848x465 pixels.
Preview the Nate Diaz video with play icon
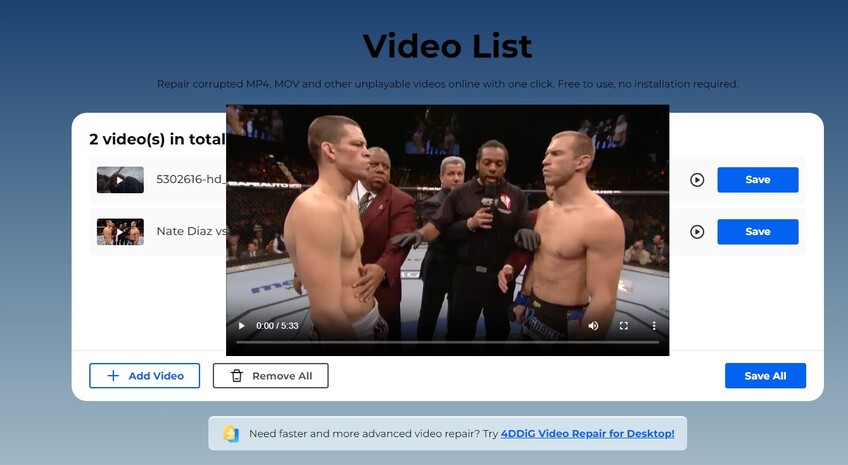[x=697, y=231]
